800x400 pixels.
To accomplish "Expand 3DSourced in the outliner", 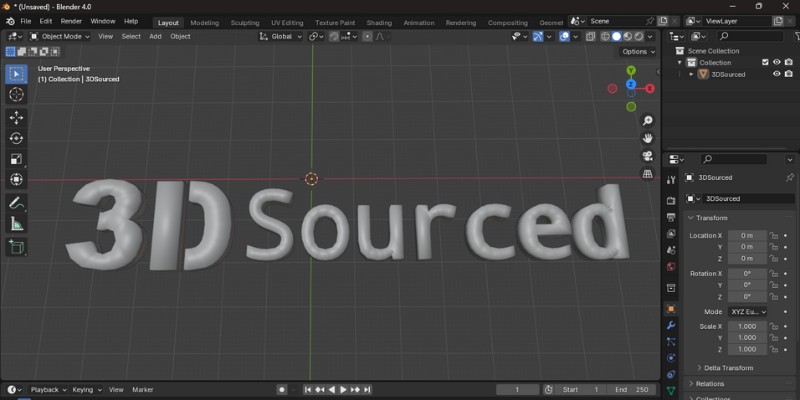I will tap(691, 74).
